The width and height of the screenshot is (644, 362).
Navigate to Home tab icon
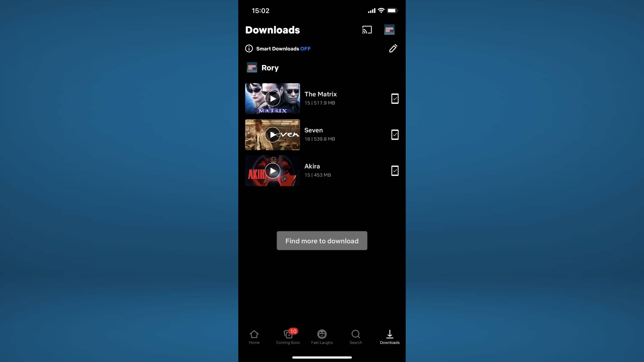(x=254, y=334)
